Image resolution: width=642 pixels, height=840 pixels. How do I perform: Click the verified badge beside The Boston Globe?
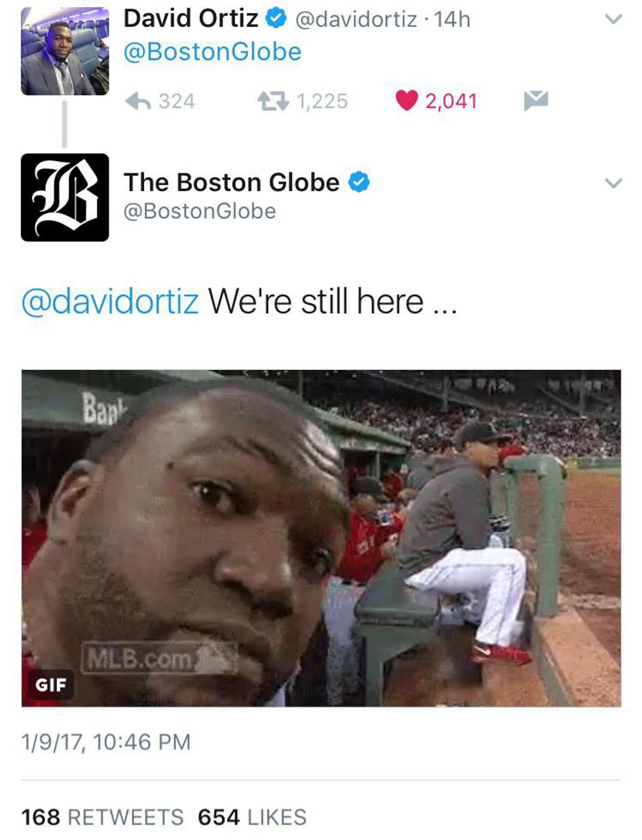(358, 182)
